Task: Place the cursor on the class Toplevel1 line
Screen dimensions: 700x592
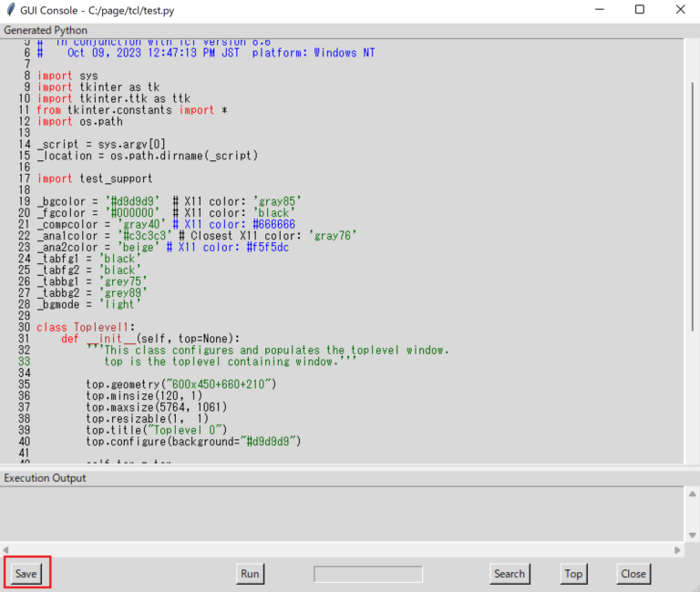Action: 87,327
